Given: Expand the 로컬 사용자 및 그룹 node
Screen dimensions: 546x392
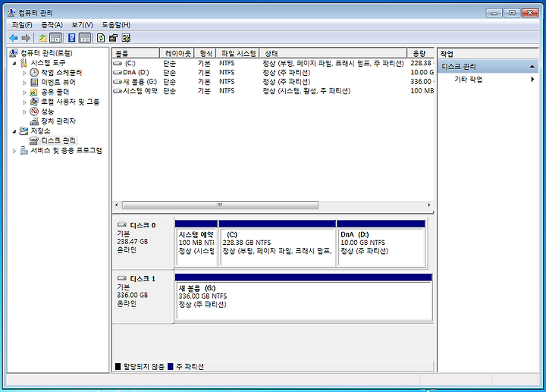Looking at the screenshot, I should click(x=24, y=102).
